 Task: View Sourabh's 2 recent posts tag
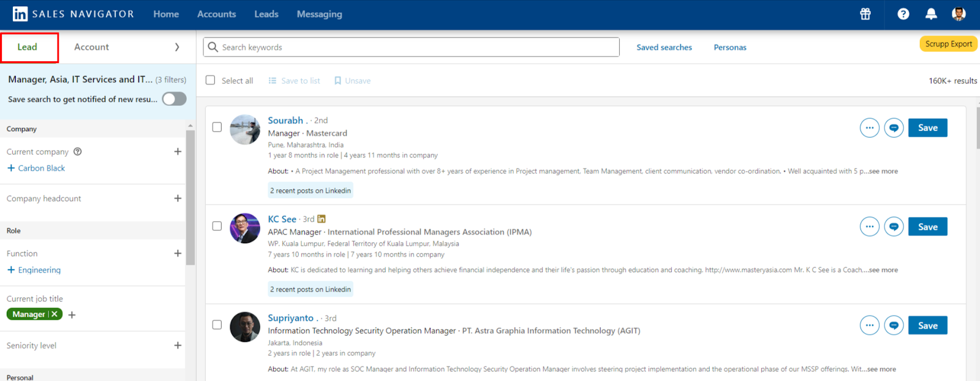tap(311, 190)
